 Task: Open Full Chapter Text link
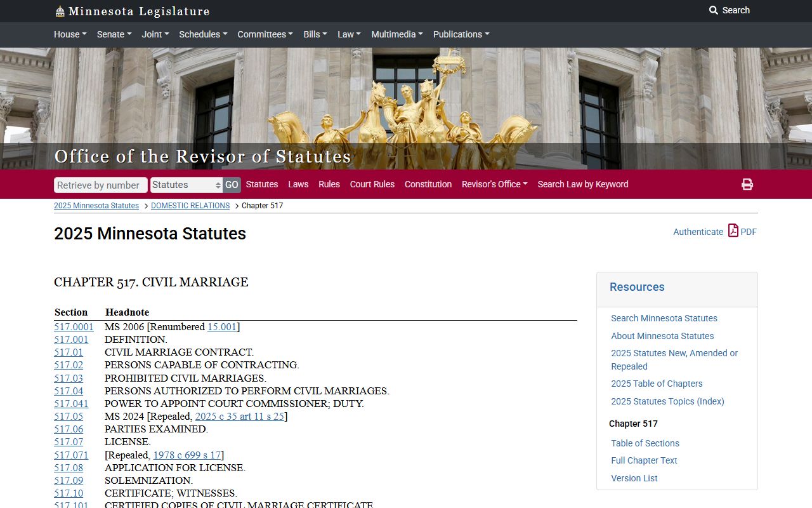(644, 460)
